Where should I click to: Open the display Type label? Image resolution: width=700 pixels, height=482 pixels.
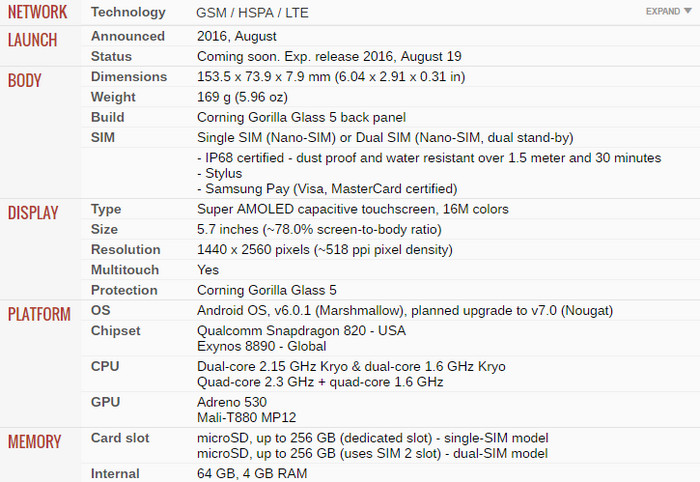click(x=106, y=209)
